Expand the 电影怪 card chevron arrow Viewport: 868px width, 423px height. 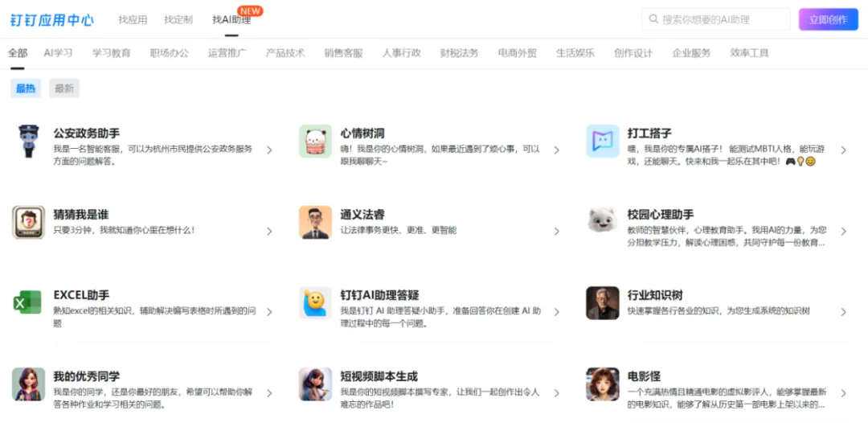coord(843,393)
